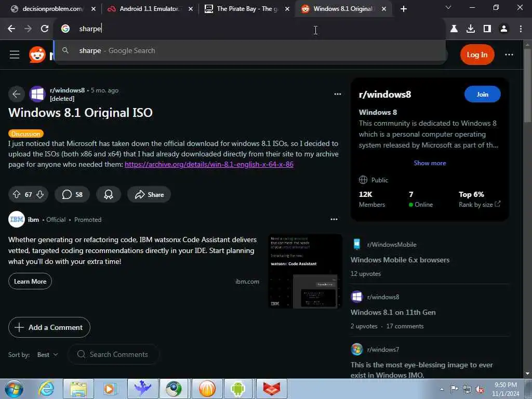Screen dimensions: 532x399
Task: Click the Discussion flair tag
Action: tap(26, 134)
